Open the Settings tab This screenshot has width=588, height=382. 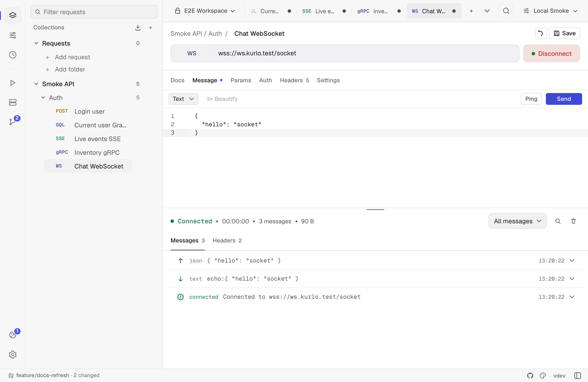(x=328, y=80)
